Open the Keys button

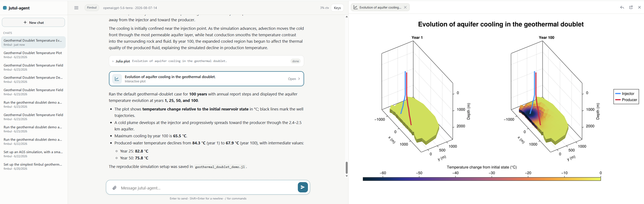click(337, 8)
